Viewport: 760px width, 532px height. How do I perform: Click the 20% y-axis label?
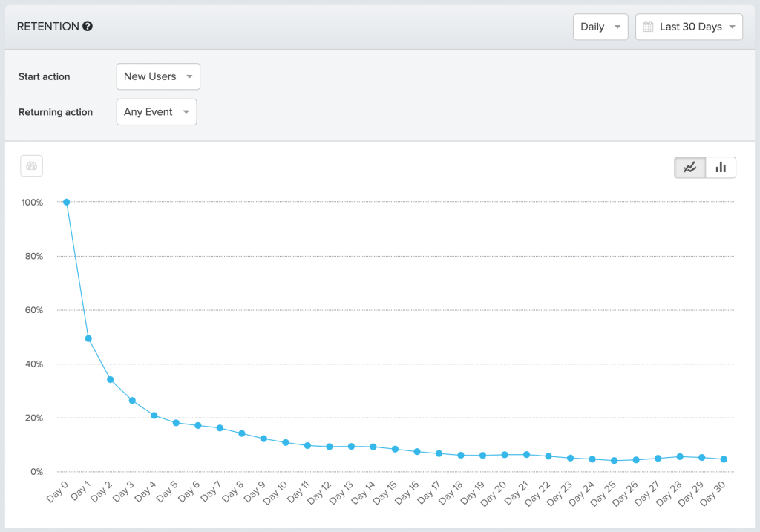tap(34, 418)
